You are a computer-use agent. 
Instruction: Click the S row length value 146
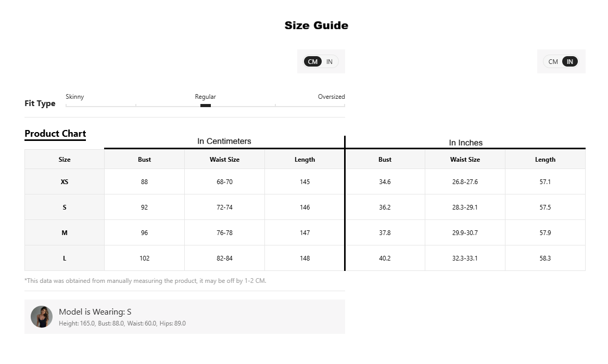(305, 207)
